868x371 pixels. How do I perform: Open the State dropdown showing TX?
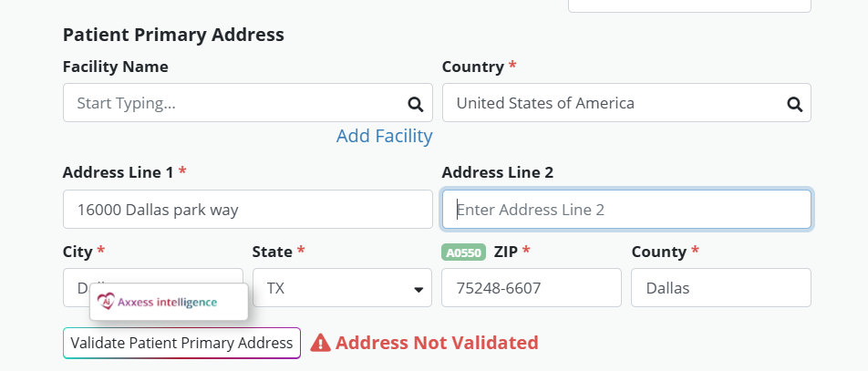click(342, 288)
